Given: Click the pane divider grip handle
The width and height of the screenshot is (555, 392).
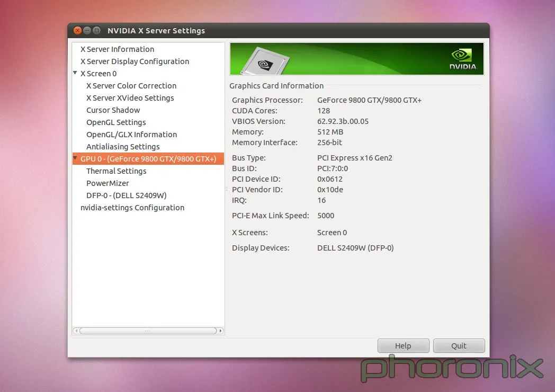Looking at the screenshot, I should [x=227, y=190].
